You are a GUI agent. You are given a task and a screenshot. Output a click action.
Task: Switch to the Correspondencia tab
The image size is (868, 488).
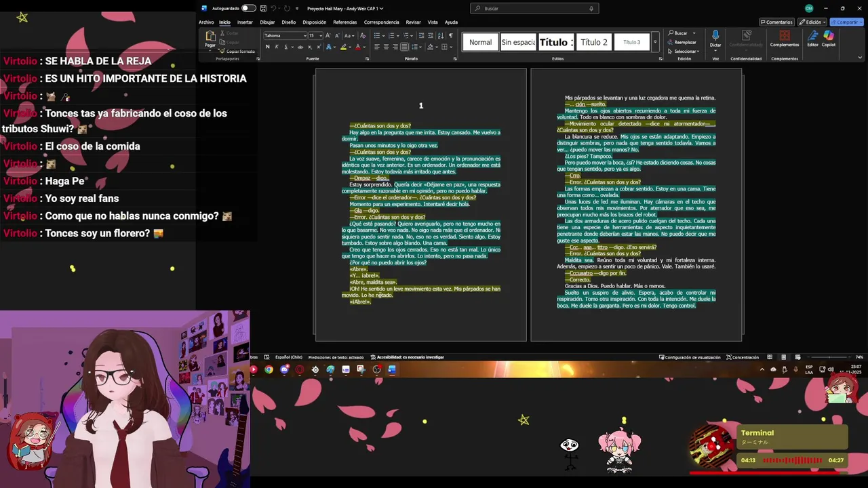pos(381,22)
